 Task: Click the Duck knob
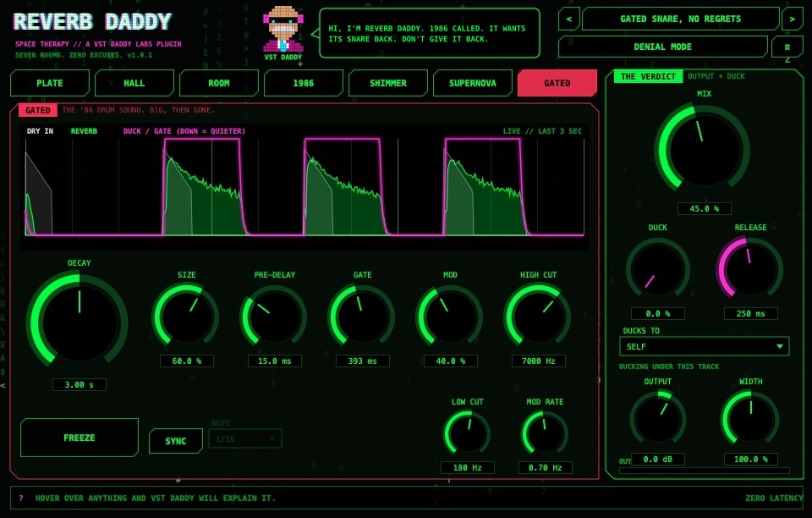point(658,269)
